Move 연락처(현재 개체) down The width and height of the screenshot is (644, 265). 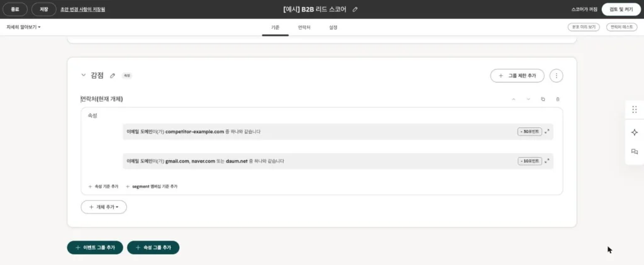click(x=528, y=99)
